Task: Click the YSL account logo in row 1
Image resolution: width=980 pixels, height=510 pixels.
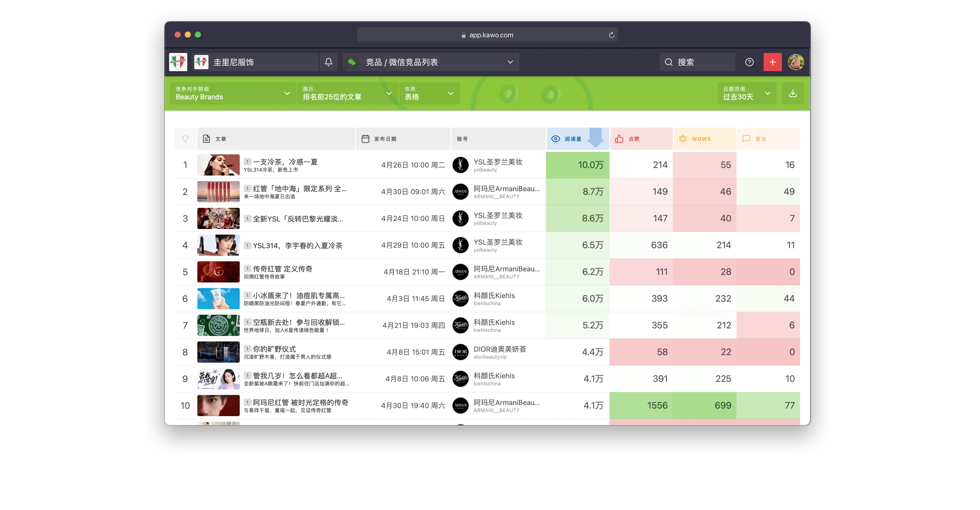Action: [x=460, y=165]
